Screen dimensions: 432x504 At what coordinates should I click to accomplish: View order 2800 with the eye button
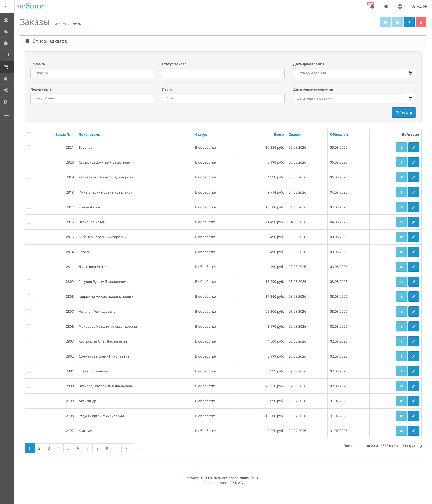point(401,386)
